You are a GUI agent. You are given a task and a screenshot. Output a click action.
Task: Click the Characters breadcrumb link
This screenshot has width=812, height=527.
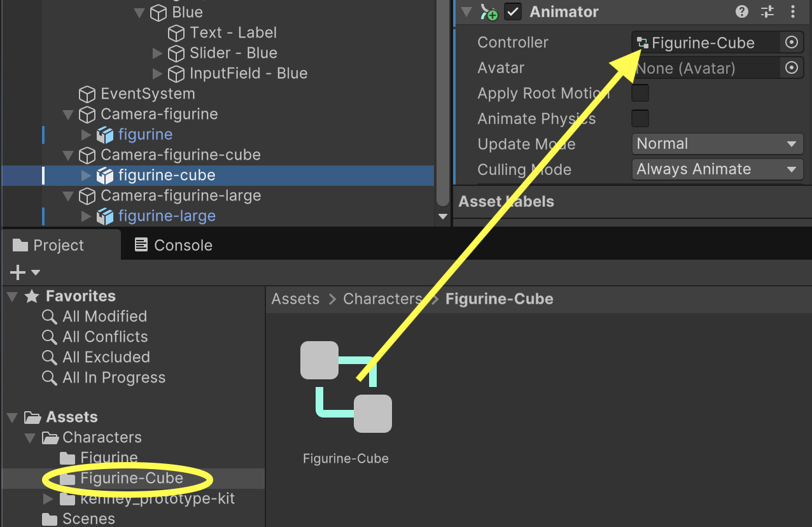[382, 299]
